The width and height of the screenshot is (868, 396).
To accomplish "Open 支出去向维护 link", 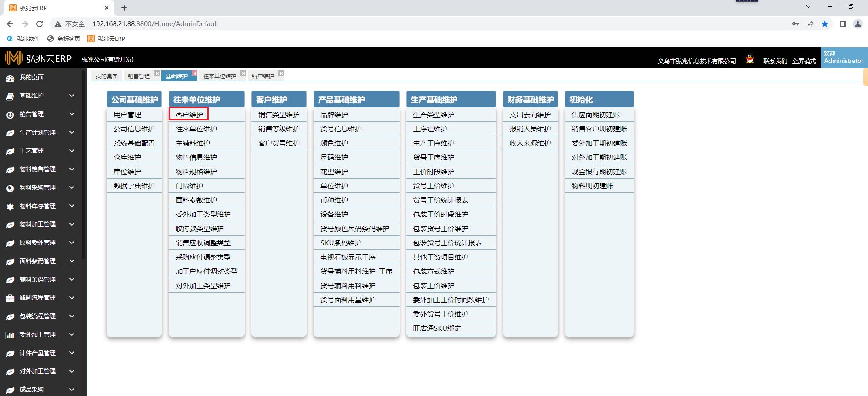I will point(530,114).
